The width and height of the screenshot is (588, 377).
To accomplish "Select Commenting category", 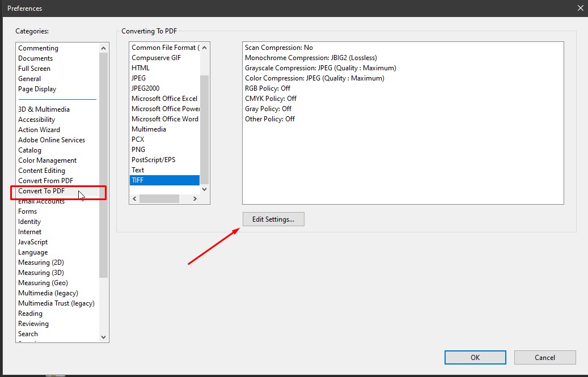I will click(38, 48).
